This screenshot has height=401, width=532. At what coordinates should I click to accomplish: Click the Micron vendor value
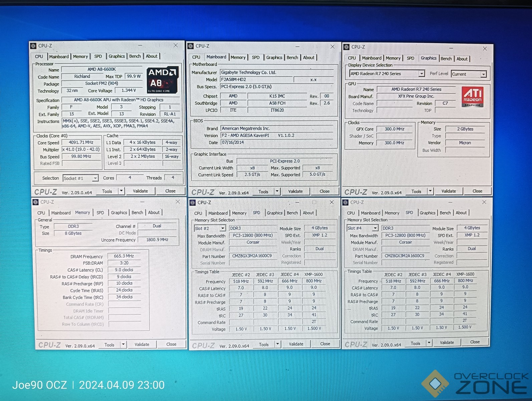(465, 143)
